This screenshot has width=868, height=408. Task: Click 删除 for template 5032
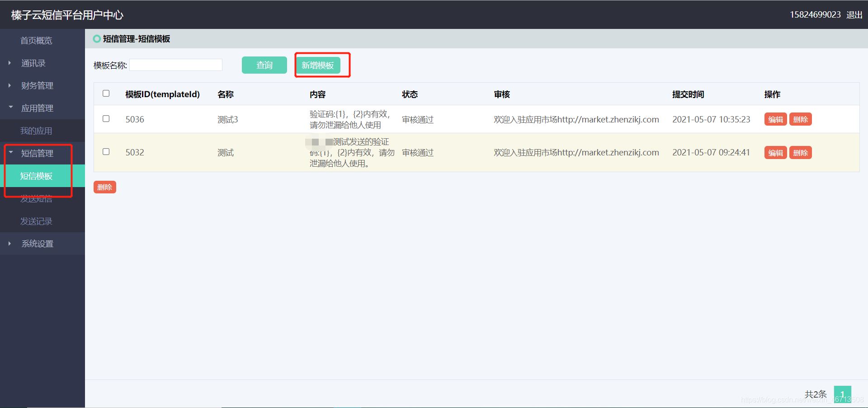click(x=800, y=152)
